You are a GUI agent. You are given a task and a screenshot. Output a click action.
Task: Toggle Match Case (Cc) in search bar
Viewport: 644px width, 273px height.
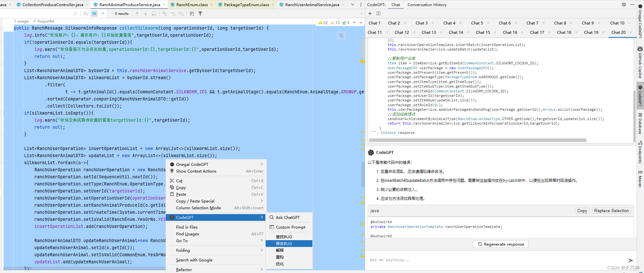86,14
